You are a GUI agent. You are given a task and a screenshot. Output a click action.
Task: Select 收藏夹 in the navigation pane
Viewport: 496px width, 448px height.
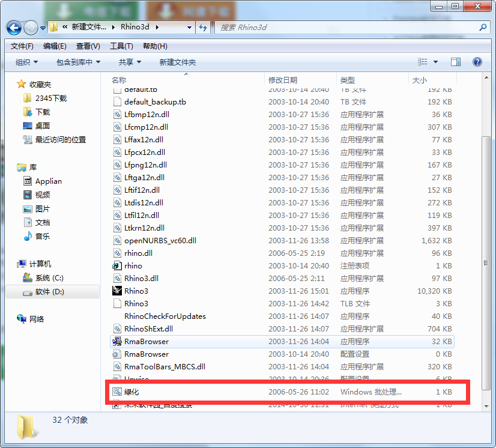point(40,85)
